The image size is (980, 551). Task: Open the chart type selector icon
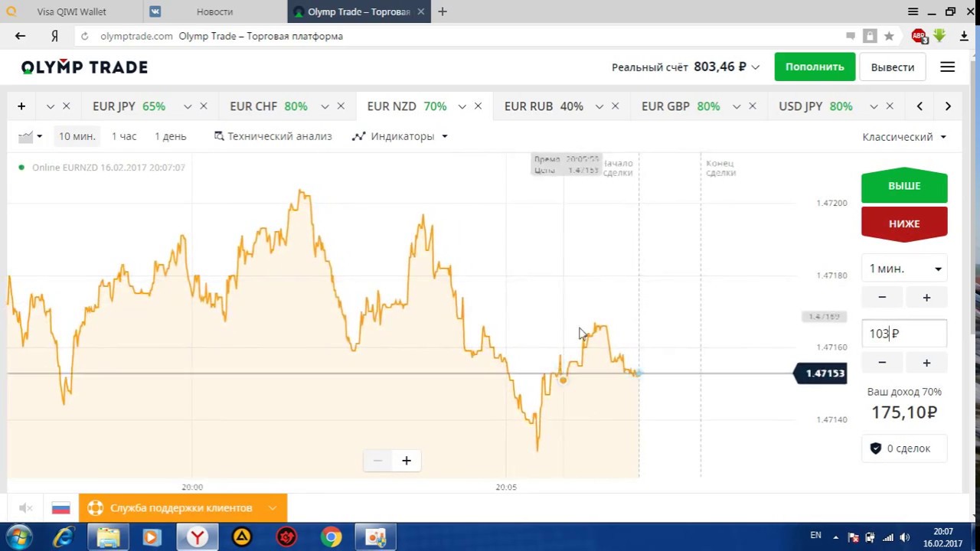pyautogui.click(x=30, y=136)
